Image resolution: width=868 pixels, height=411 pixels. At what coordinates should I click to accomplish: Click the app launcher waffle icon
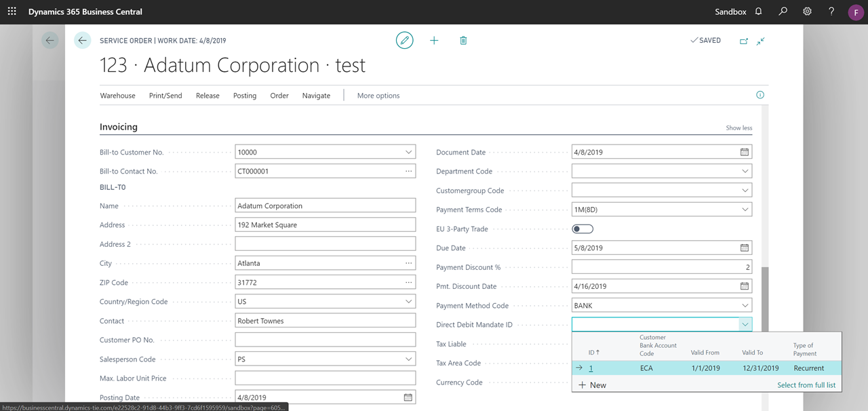pos(12,12)
